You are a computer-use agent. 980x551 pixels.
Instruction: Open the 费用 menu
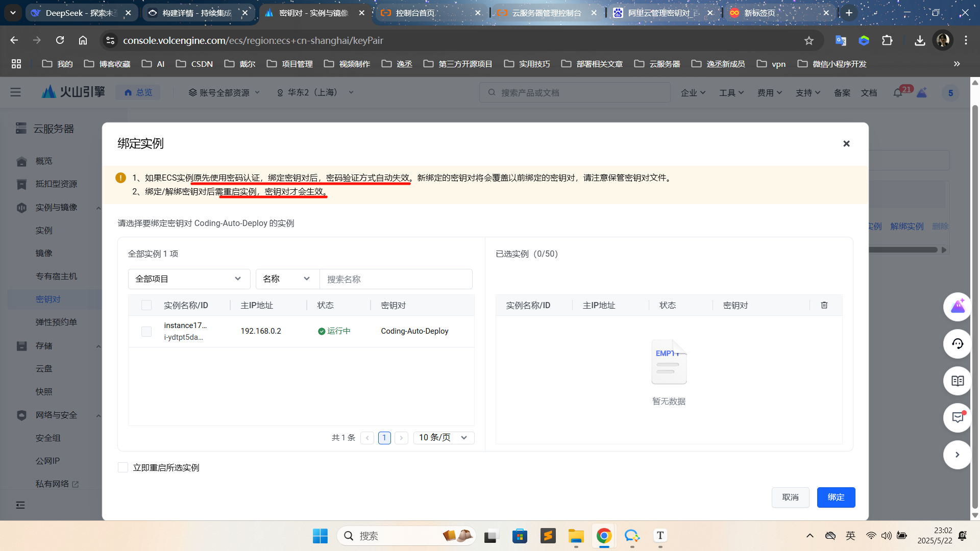[770, 92]
